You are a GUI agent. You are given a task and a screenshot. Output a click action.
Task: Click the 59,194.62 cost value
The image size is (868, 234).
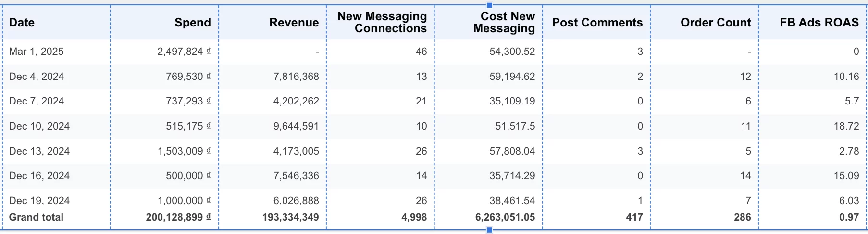(512, 77)
